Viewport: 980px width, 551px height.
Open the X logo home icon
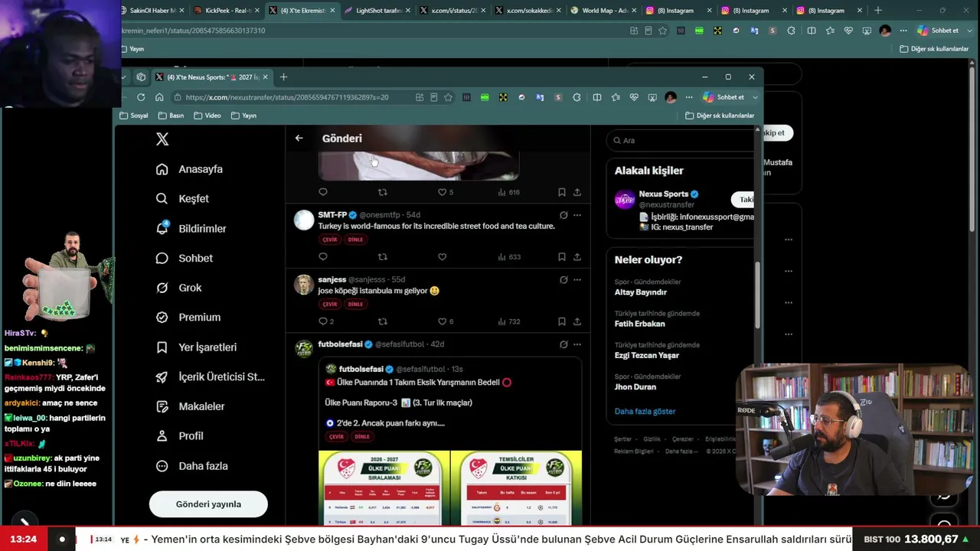pyautogui.click(x=162, y=139)
